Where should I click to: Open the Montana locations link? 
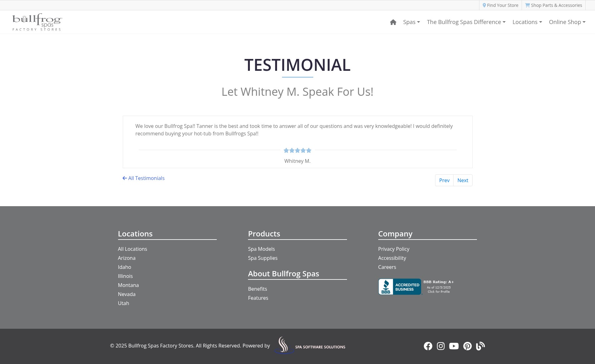[x=128, y=285]
